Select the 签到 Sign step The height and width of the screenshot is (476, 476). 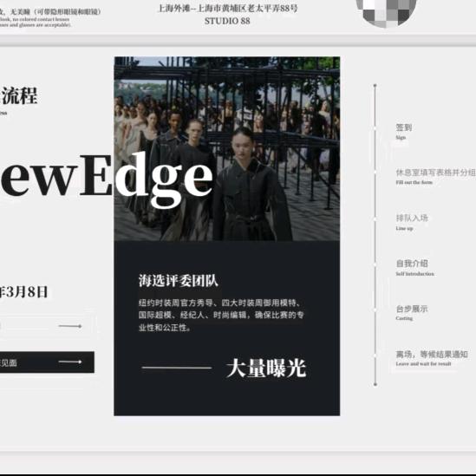pyautogui.click(x=404, y=132)
